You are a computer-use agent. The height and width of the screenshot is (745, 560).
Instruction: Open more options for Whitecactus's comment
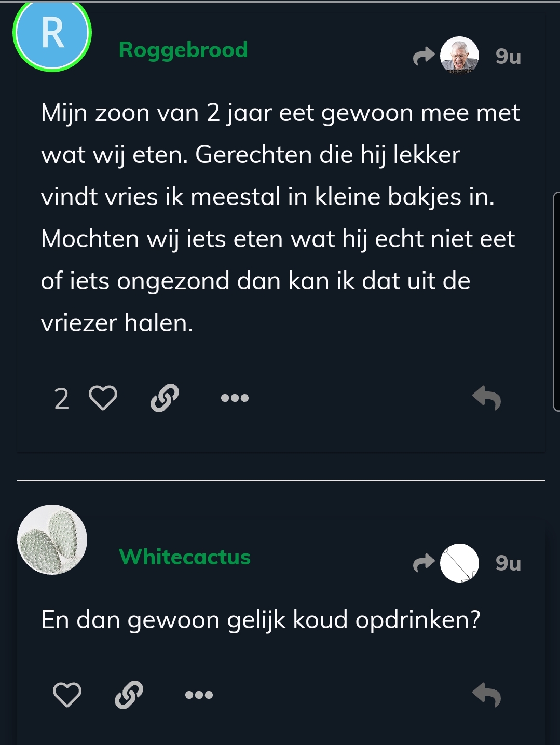click(199, 695)
